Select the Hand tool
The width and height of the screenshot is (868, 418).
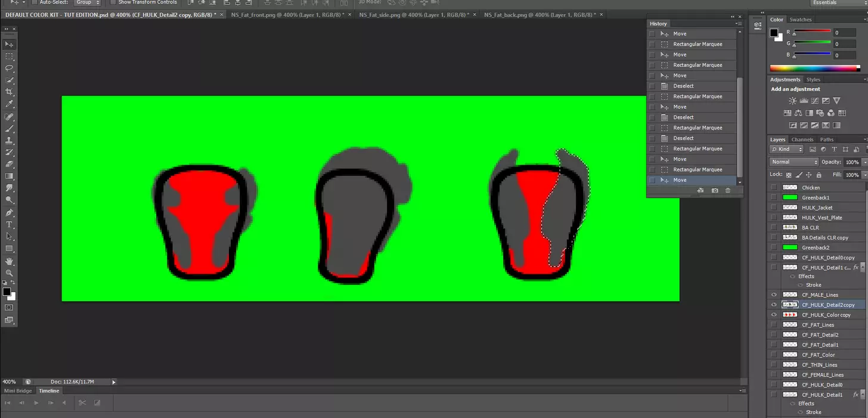coord(9,261)
